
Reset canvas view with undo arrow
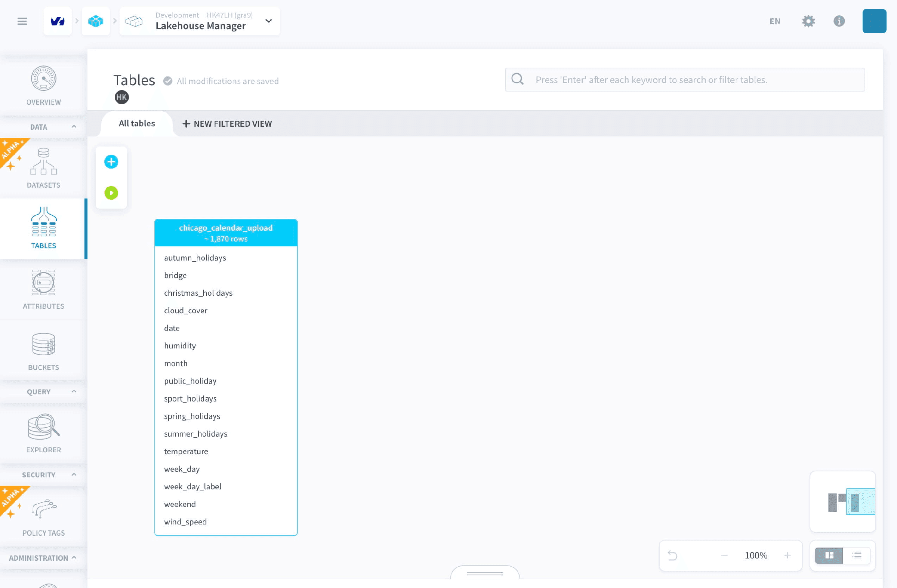[x=673, y=555]
